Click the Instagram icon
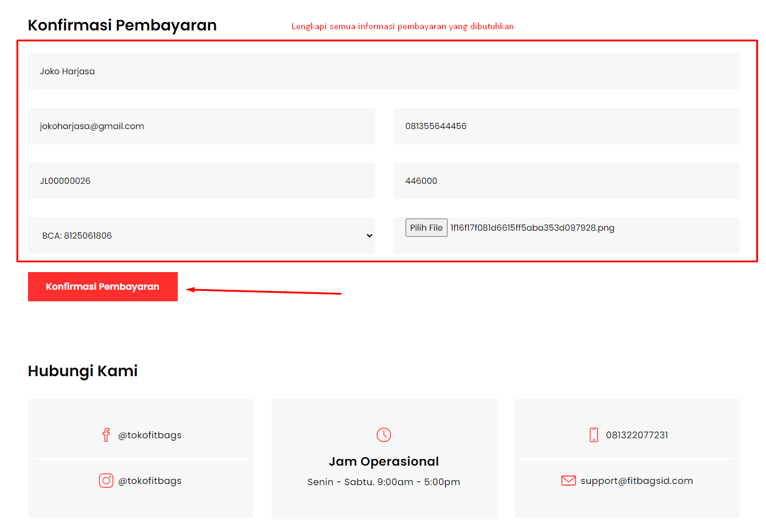Image resolution: width=766 pixels, height=532 pixels. pyautogui.click(x=106, y=481)
